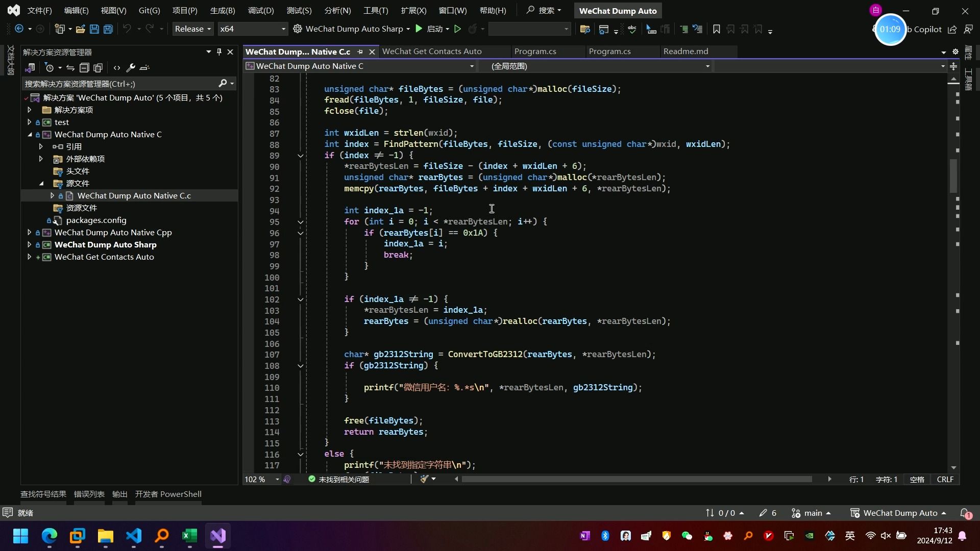This screenshot has height=551, width=980.
Task: Click the green Start debugging play icon
Action: pyautogui.click(x=419, y=29)
